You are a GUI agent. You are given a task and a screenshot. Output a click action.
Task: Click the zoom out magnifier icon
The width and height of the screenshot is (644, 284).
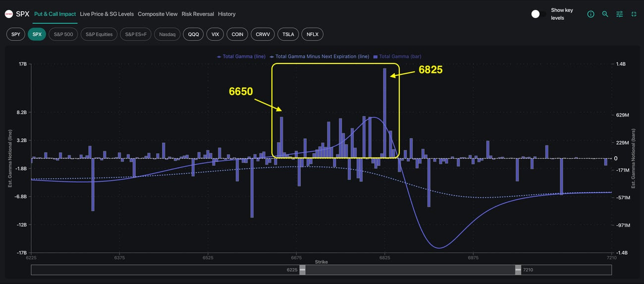click(x=605, y=14)
